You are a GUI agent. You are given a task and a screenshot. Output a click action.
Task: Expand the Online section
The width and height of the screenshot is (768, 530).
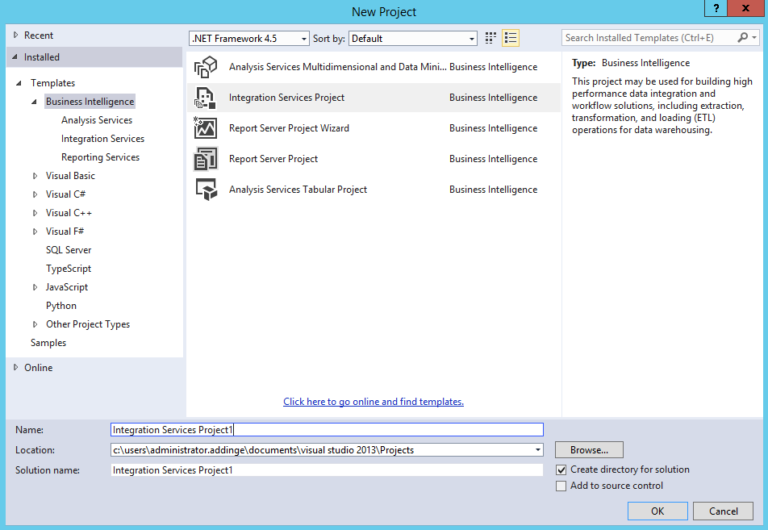(16, 367)
